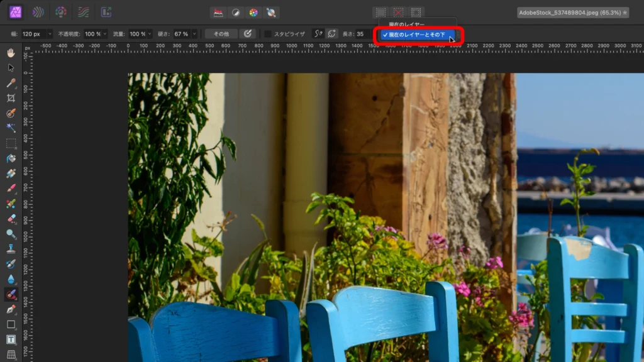Toggle window stabilizer mode
This screenshot has height=362, width=644.
pos(331,34)
